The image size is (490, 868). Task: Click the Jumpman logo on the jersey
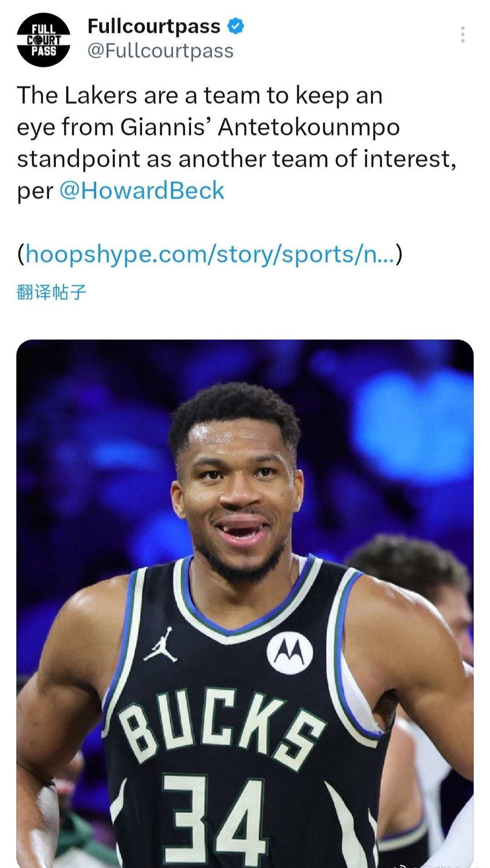pos(162,644)
